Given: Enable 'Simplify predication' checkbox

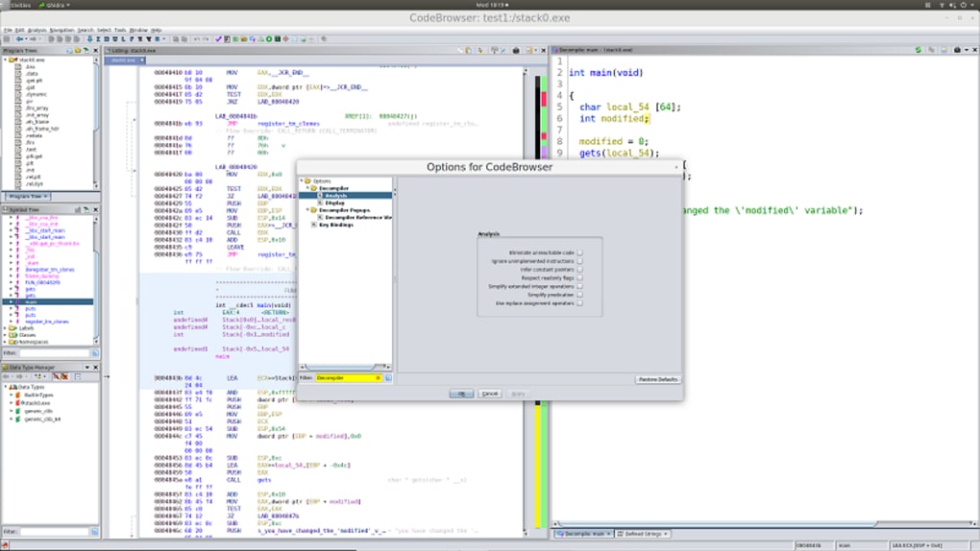Looking at the screenshot, I should (x=579, y=295).
